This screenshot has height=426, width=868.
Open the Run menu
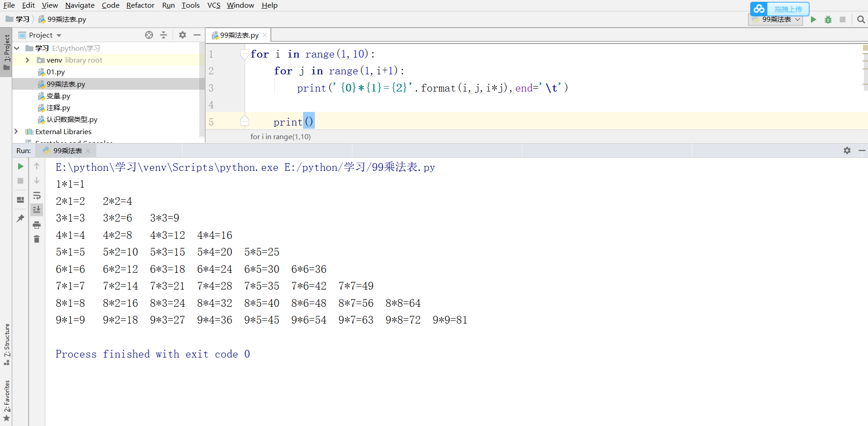click(169, 5)
